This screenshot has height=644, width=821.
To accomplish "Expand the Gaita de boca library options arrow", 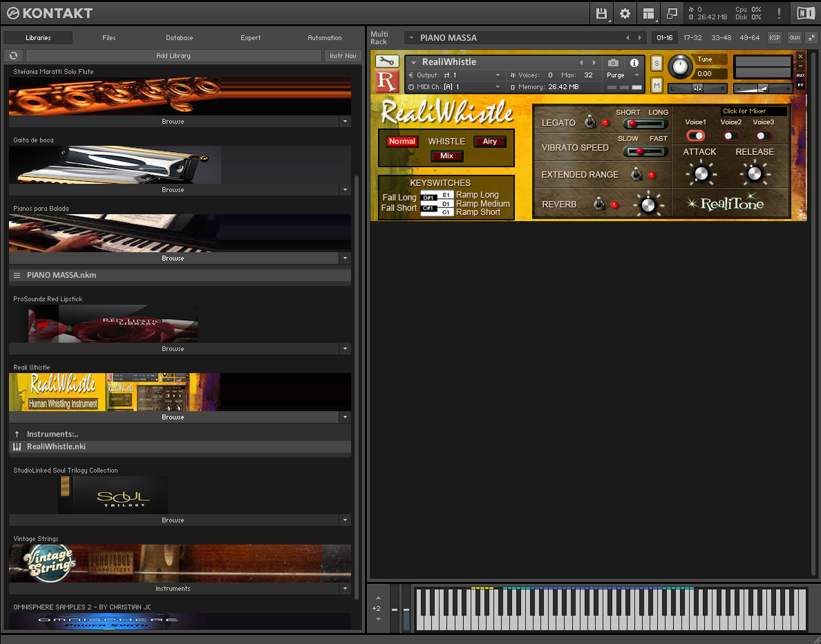I will tap(345, 190).
